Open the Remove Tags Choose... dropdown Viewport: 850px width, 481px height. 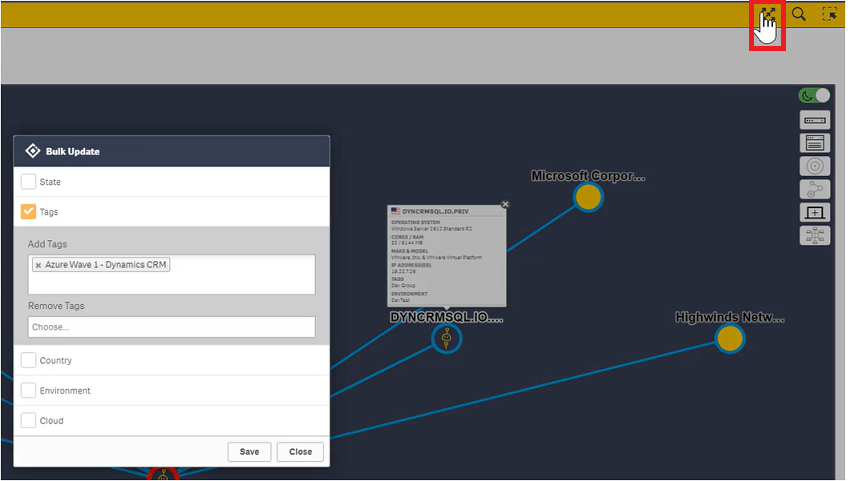tap(171, 327)
